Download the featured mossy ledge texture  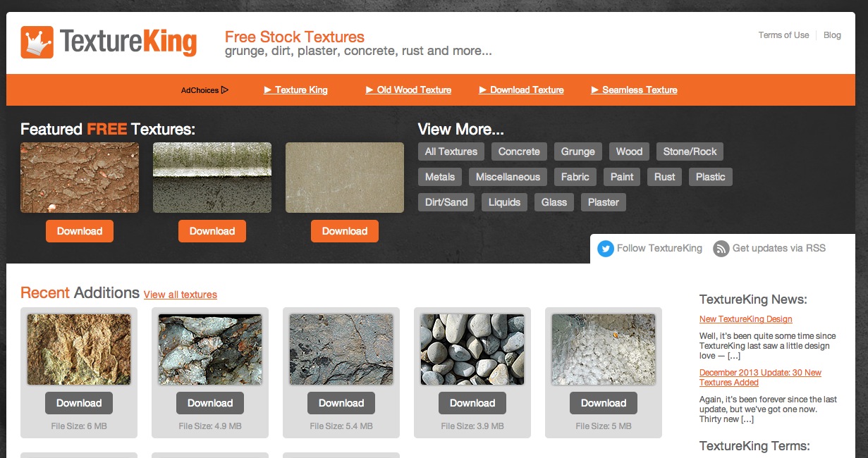coord(212,231)
